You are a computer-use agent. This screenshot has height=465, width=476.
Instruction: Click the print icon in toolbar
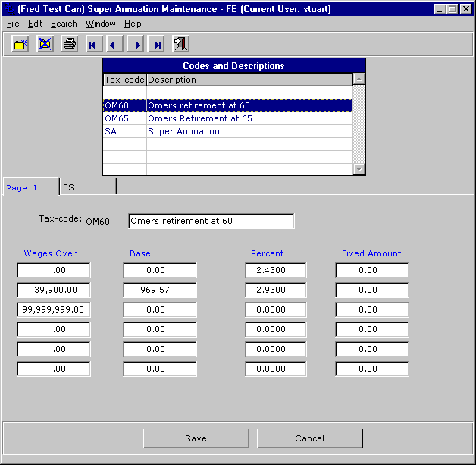(x=69, y=44)
